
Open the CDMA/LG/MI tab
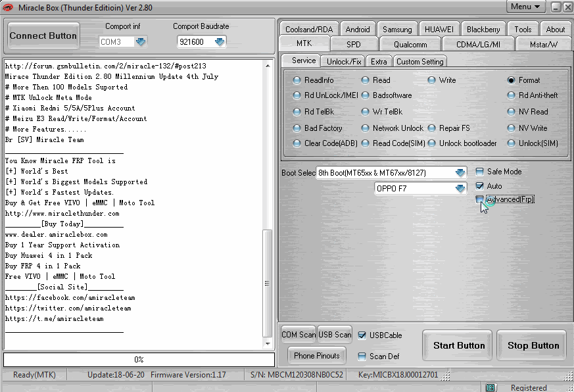coord(478,44)
